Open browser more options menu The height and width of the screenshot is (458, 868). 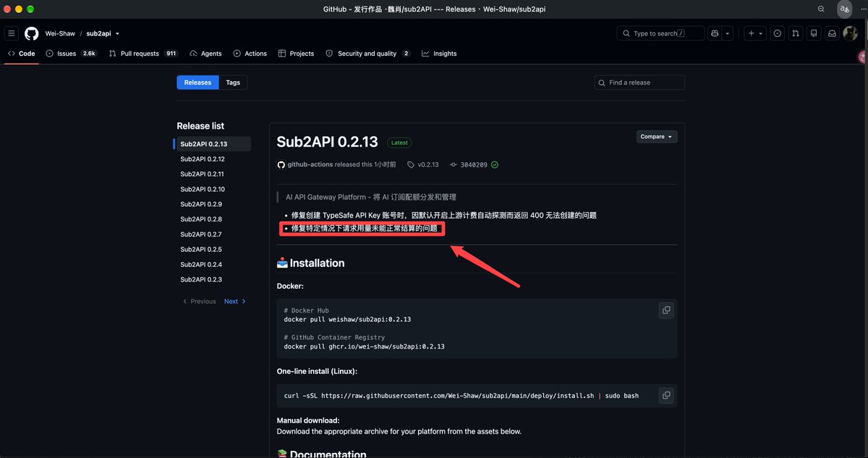[861, 9]
